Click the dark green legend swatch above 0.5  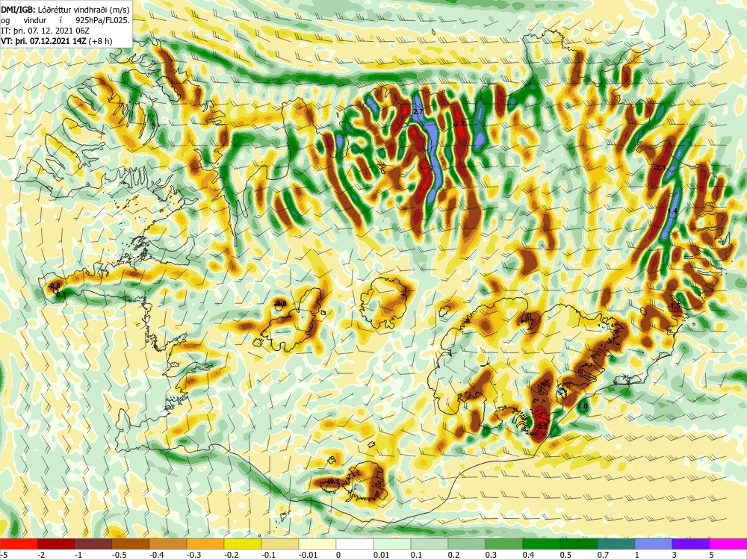(x=579, y=544)
